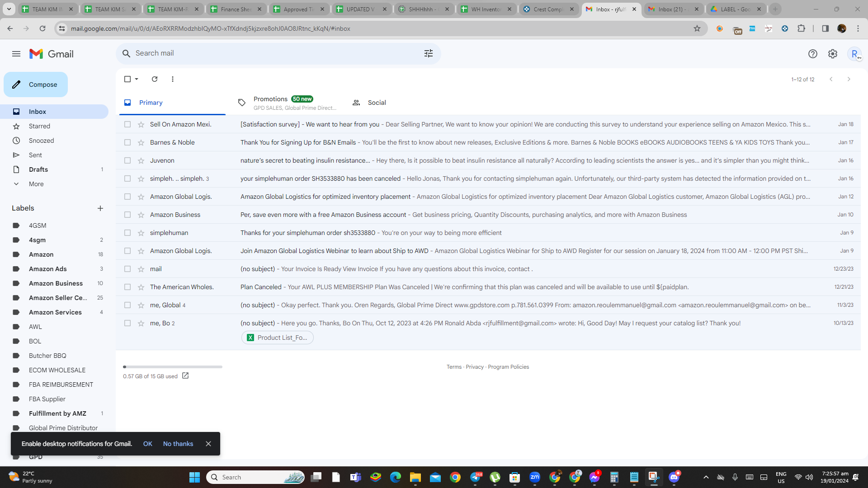868x488 pixels.
Task: Select the mail invoice email checkbox
Action: (x=127, y=269)
